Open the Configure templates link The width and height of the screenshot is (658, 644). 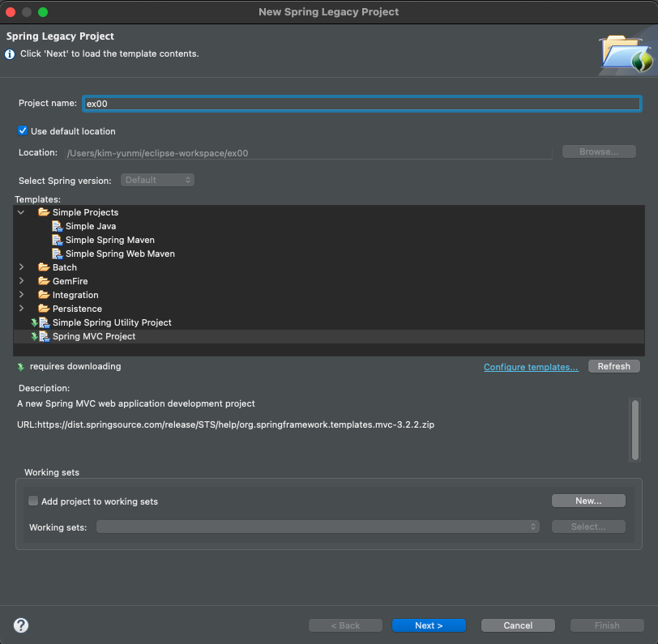(x=531, y=367)
